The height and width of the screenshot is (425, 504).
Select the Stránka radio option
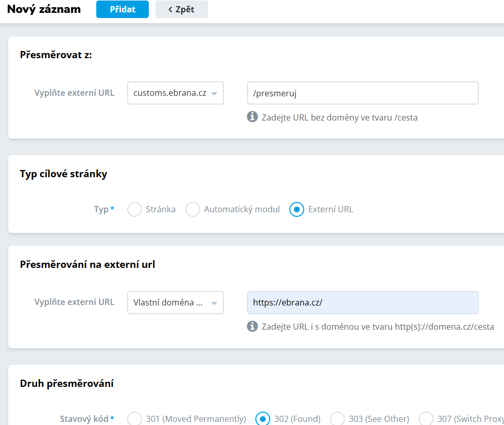(134, 210)
